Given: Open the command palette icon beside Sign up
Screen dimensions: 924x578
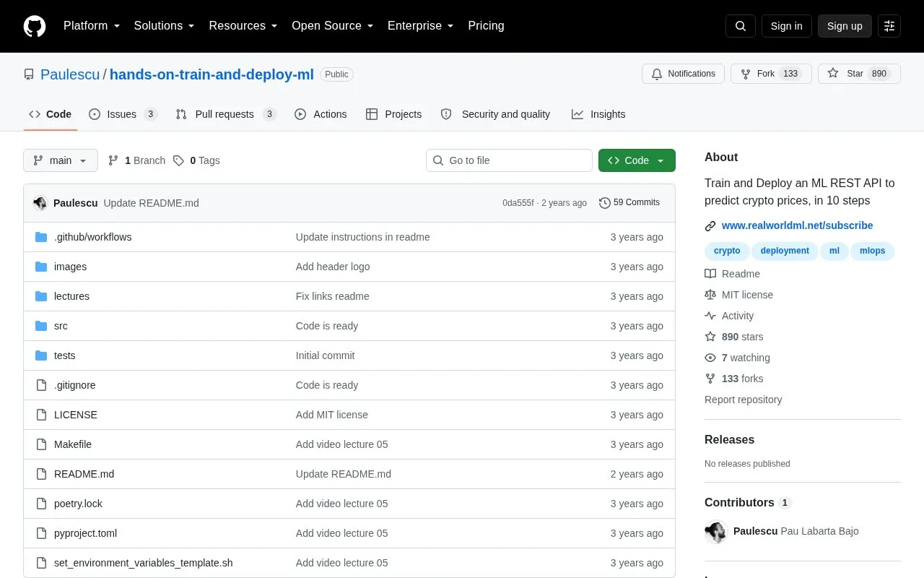Looking at the screenshot, I should pos(889,26).
